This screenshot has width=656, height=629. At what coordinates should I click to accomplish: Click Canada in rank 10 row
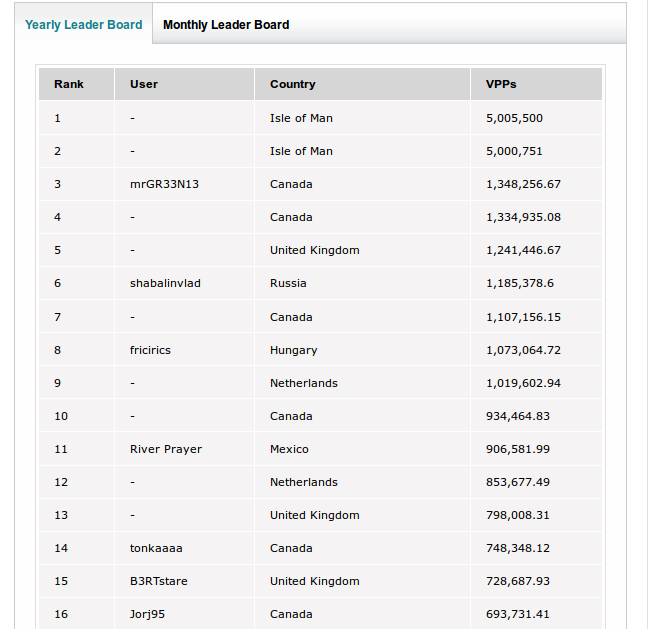pos(291,416)
